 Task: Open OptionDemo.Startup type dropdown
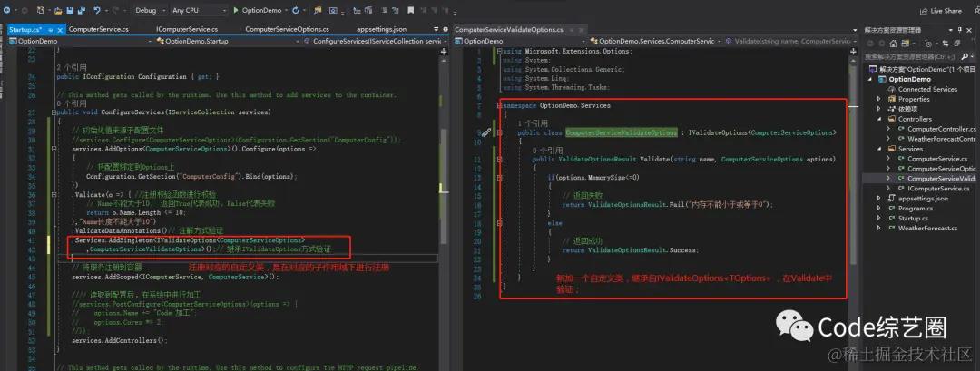[228, 41]
